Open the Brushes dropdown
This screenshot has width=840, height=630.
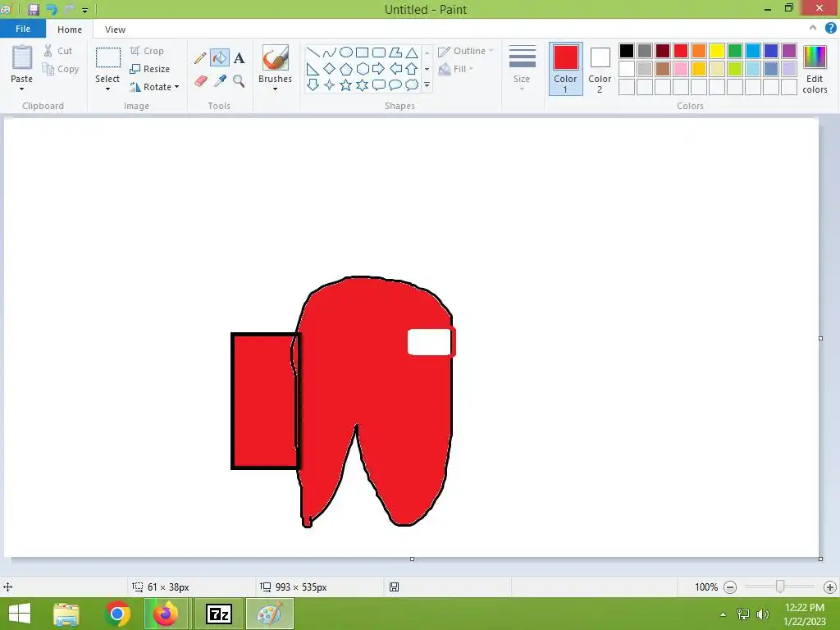point(276,89)
